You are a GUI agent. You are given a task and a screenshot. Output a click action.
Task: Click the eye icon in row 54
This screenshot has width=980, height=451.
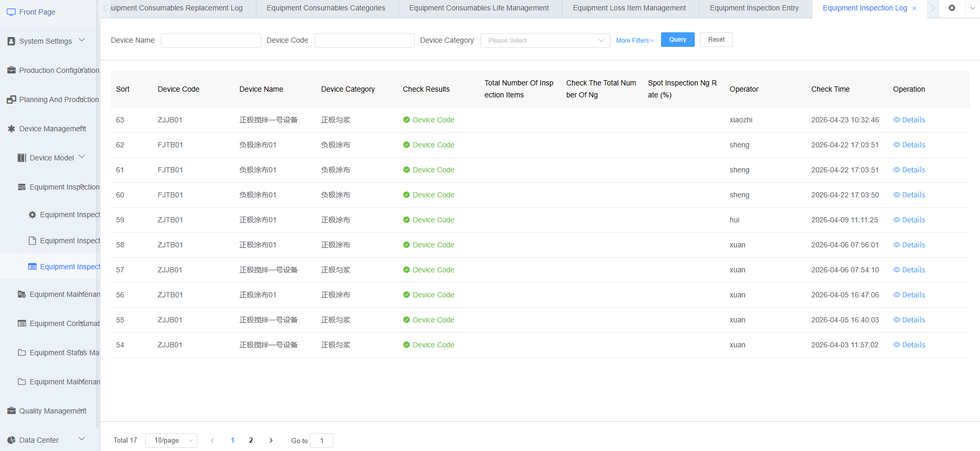897,345
